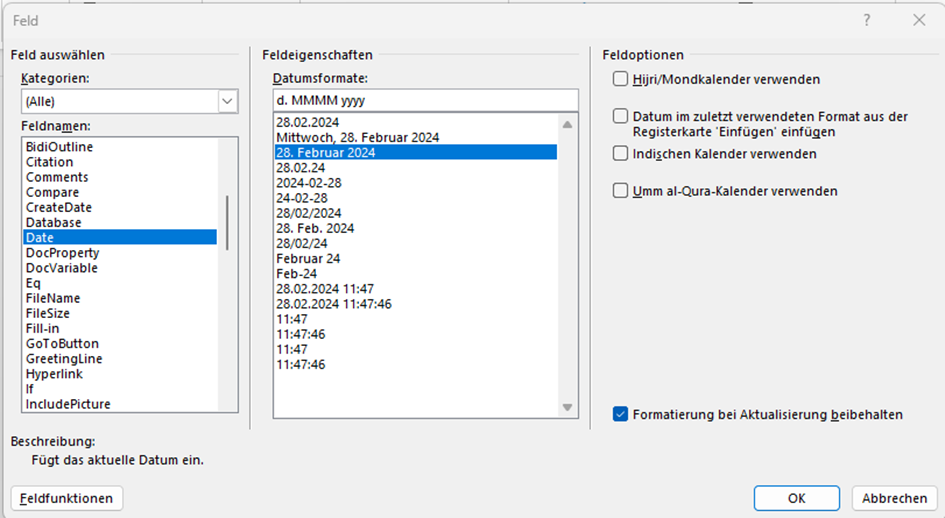
Task: Click the Datumsformate text input field
Action: [x=425, y=101]
